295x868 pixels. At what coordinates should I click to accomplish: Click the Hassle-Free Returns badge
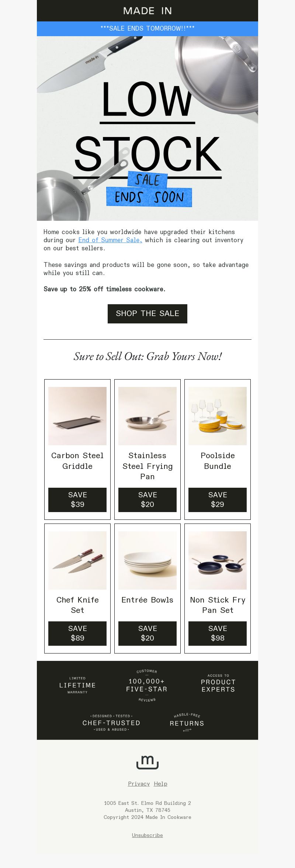187,723
